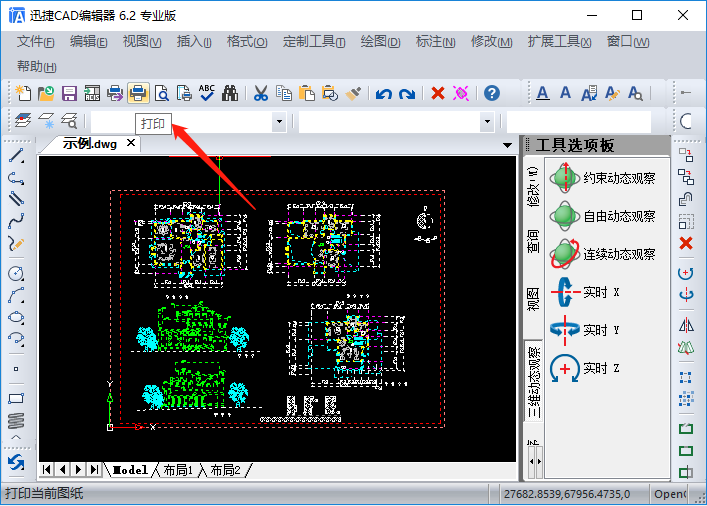Redo the last undone action
The image size is (707, 506).
407,94
